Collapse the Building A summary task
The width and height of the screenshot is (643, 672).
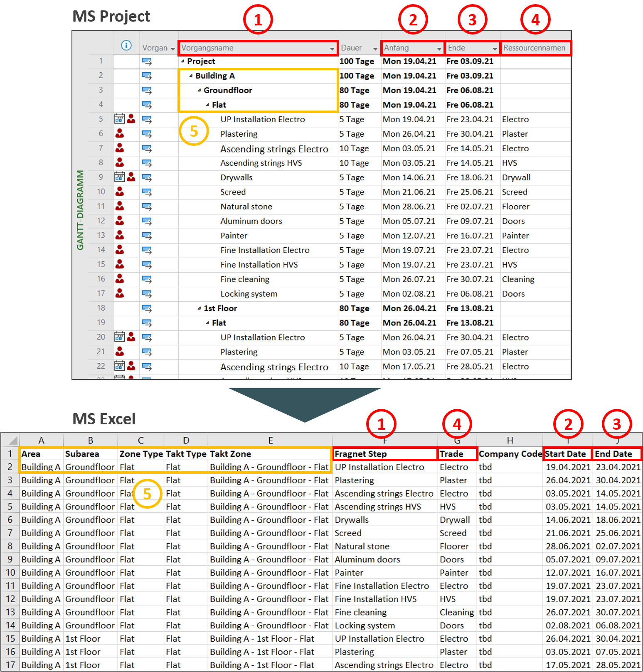click(191, 76)
